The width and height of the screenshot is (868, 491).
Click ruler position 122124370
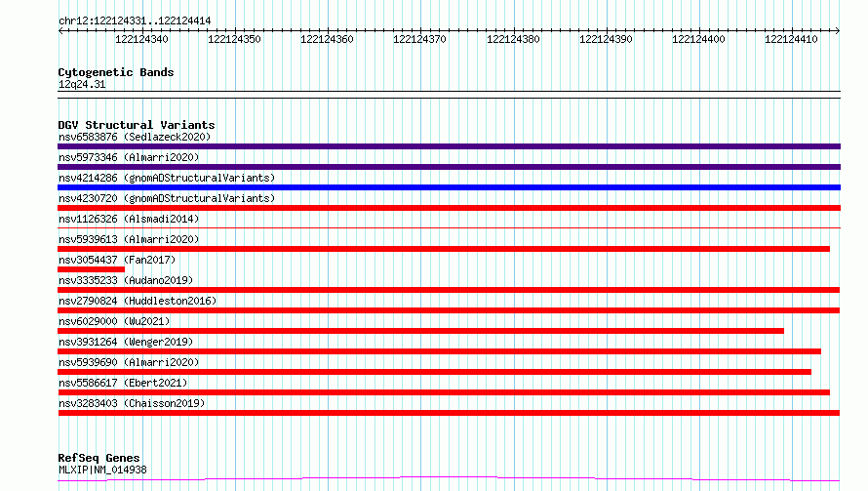tap(419, 39)
